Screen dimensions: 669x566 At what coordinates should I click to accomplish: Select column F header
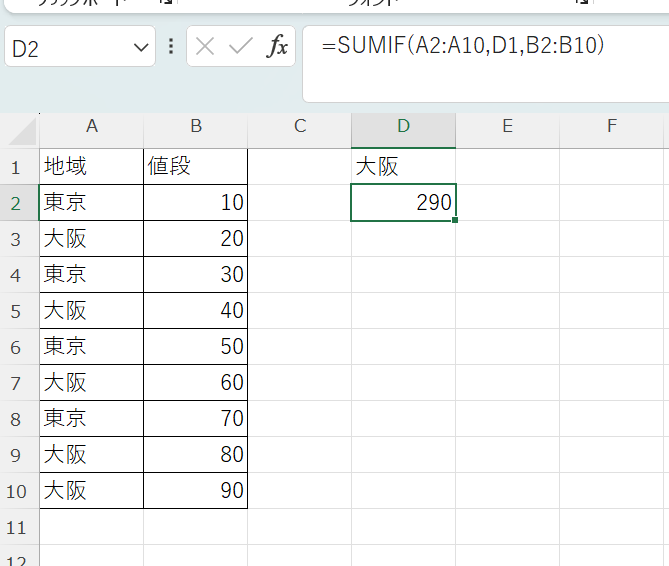[611, 126]
